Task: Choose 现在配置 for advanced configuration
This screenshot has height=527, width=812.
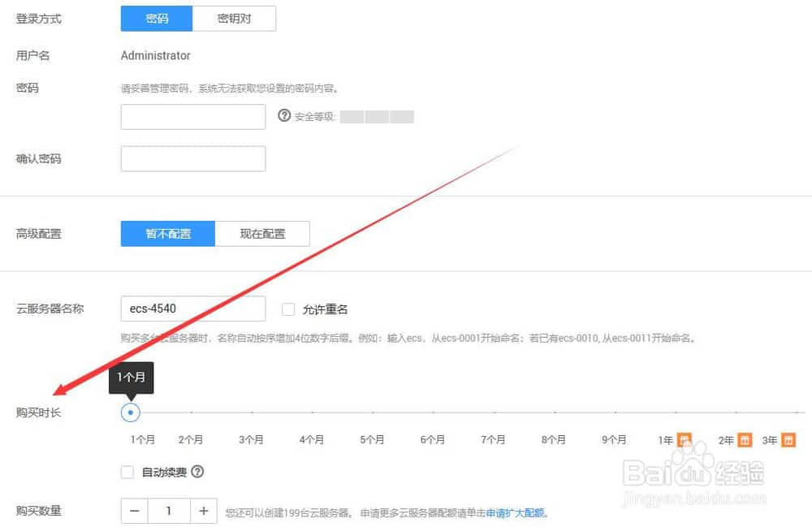Action: [x=262, y=234]
